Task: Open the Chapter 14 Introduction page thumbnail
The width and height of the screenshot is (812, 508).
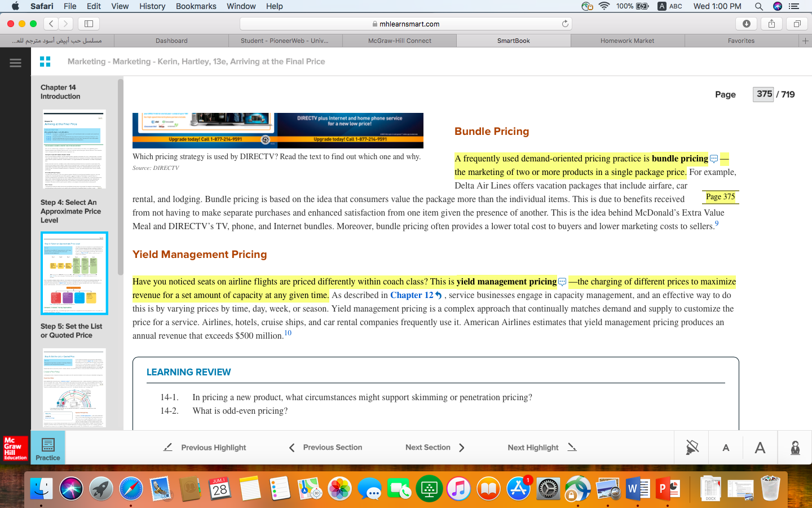Action: [74, 149]
